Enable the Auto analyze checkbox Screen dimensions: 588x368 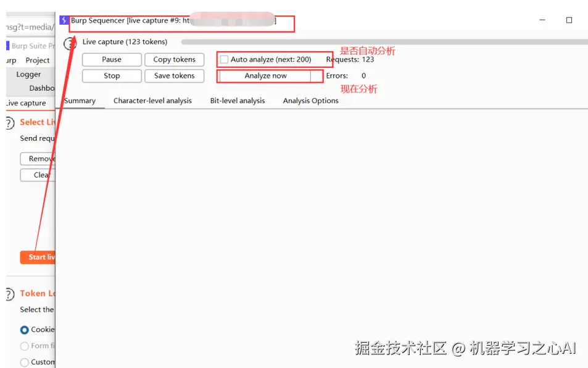click(x=224, y=60)
